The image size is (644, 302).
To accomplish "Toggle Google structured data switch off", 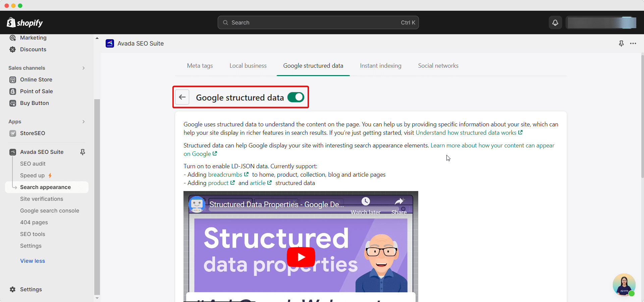I will (296, 97).
